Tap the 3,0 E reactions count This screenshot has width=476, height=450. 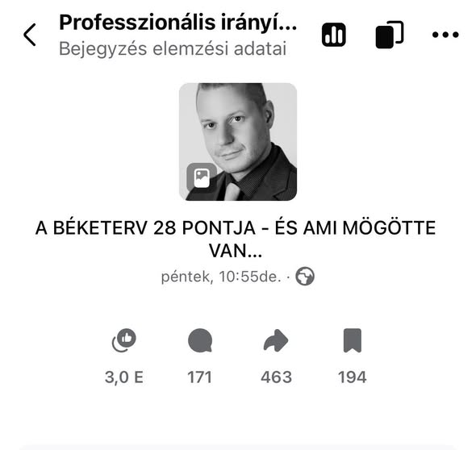pyautogui.click(x=124, y=377)
